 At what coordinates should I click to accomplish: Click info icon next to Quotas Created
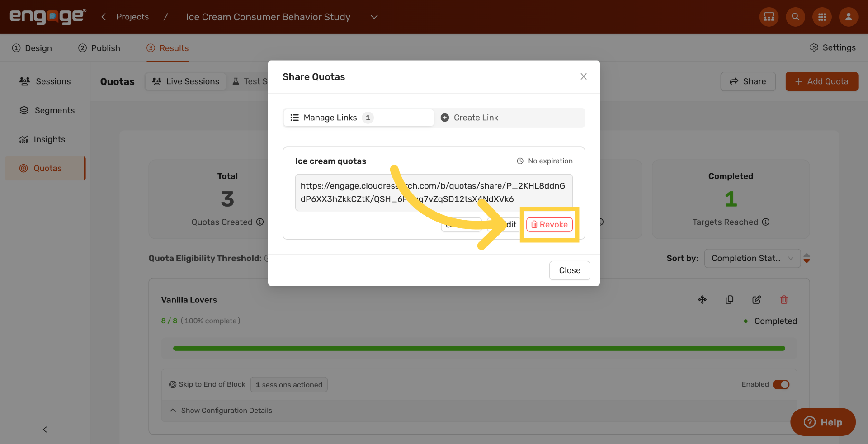click(260, 222)
